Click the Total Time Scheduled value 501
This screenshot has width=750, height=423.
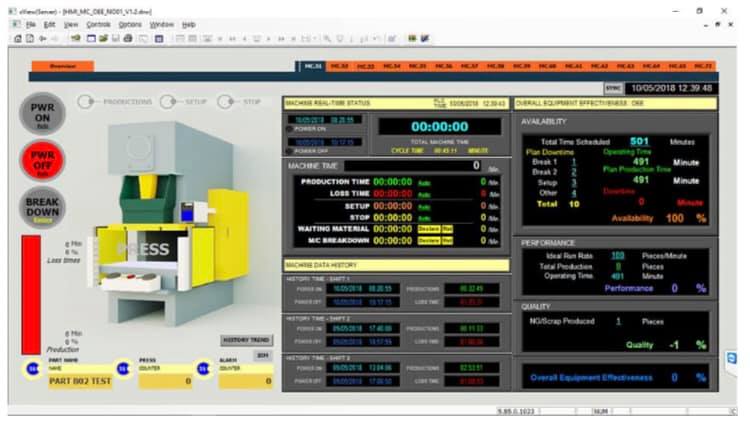click(639, 141)
